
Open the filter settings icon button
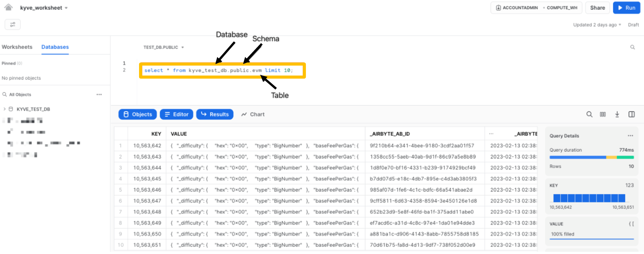[12, 24]
